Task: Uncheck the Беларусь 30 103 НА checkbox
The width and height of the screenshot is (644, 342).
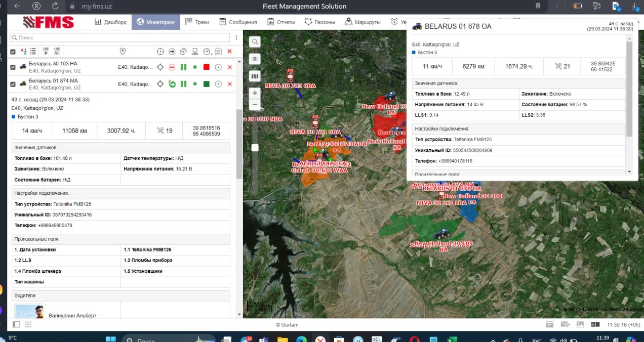Action: point(13,67)
